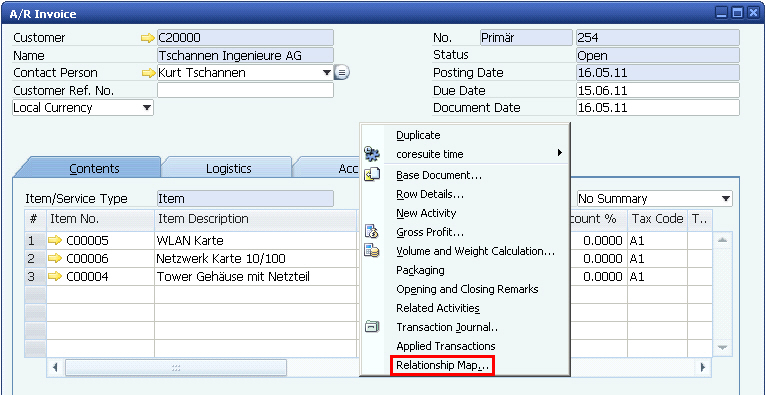Viewport: 766px width, 395px height.
Task: Select the Tower Gehäuse mit Netzteil cell
Action: pos(256,277)
